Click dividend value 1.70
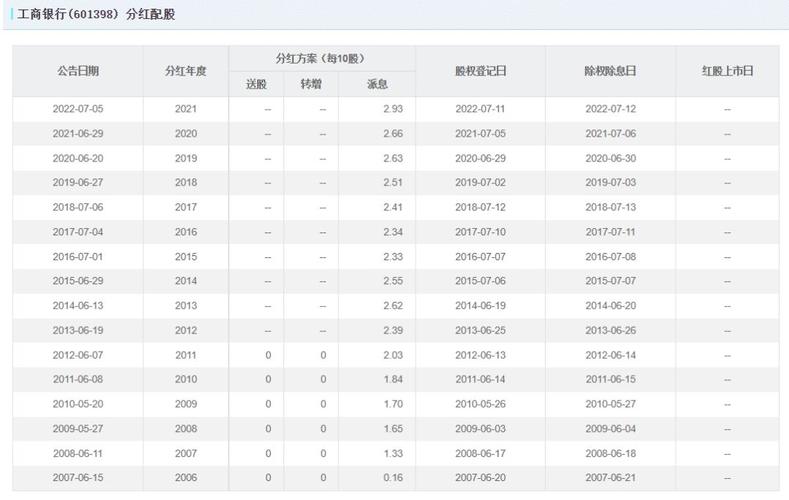Viewport: 789px width, 500px height. [x=393, y=404]
